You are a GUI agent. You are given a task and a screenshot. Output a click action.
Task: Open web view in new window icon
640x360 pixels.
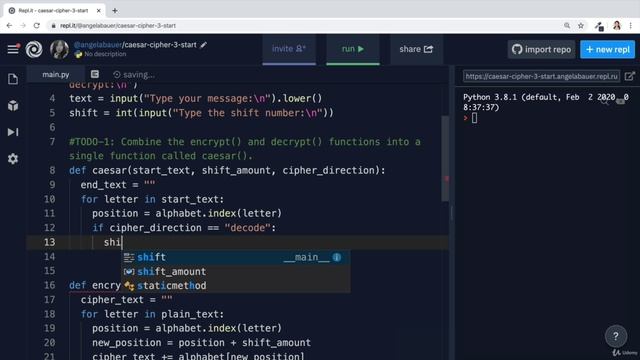tap(629, 76)
